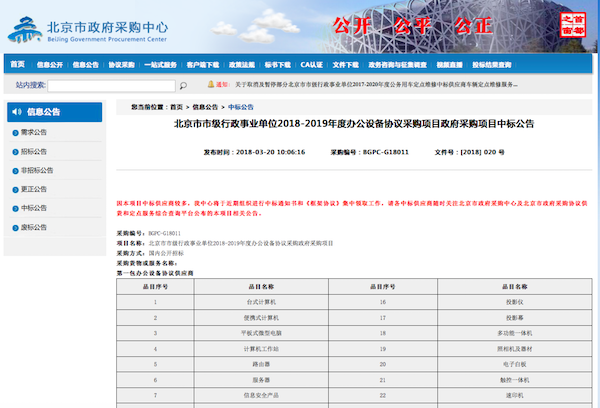Click the speaker icon beside 信息公告 header

tap(16, 112)
